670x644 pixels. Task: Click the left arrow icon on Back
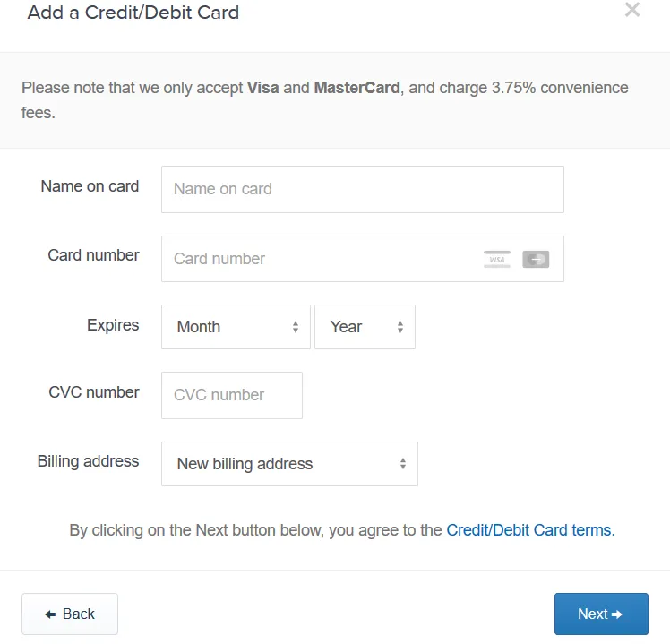(50, 614)
